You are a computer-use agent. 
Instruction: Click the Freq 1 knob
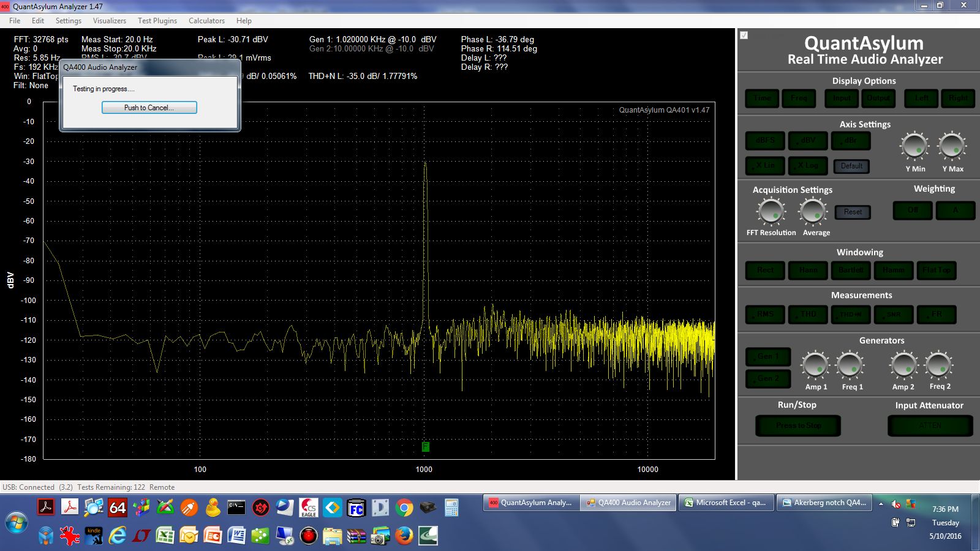click(x=850, y=365)
